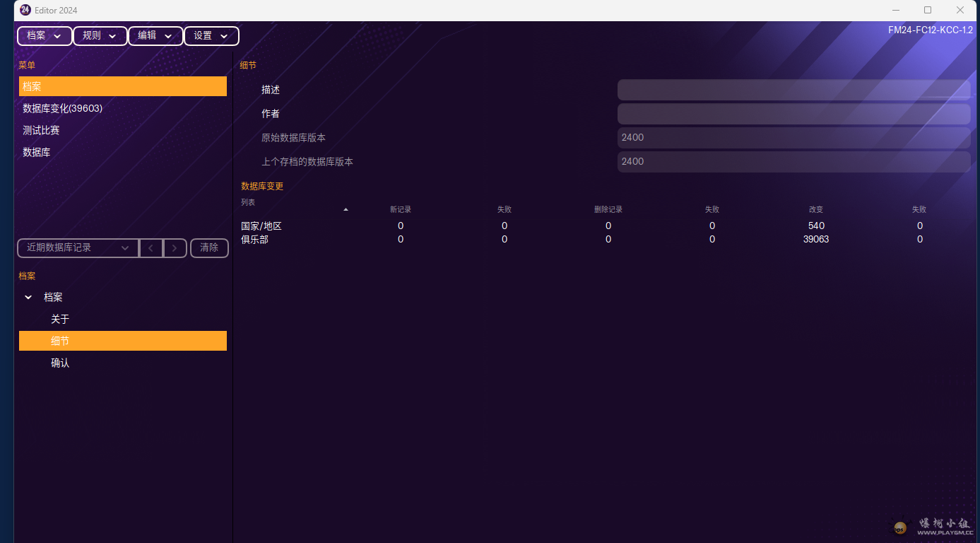This screenshot has height=543, width=980.
Task: Open the 档案 dropdown menu
Action: point(45,36)
